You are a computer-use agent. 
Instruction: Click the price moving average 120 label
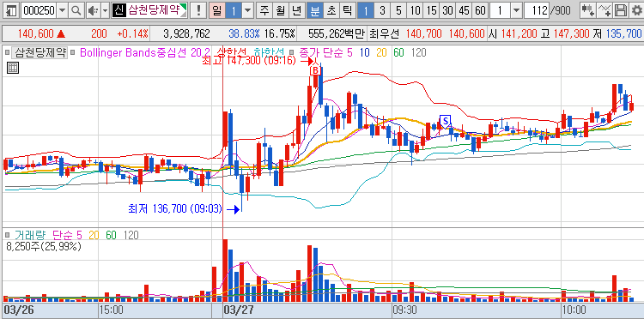(418, 52)
